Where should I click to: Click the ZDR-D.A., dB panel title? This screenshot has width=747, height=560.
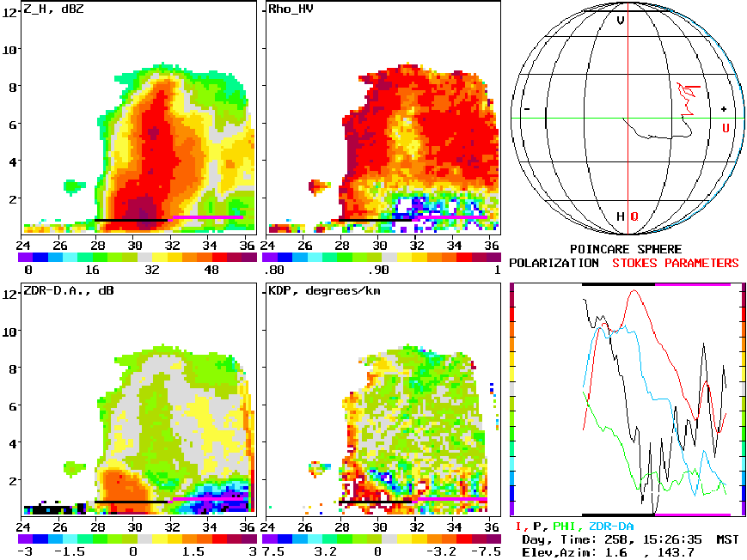point(69,290)
